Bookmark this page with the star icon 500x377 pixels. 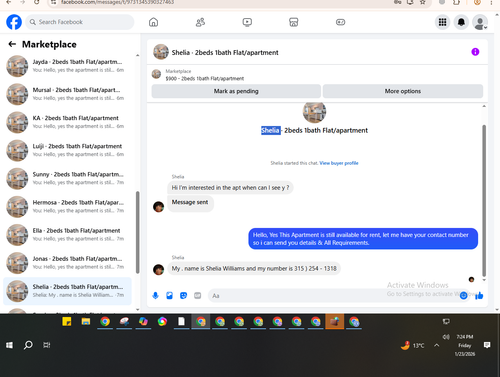[x=423, y=2]
